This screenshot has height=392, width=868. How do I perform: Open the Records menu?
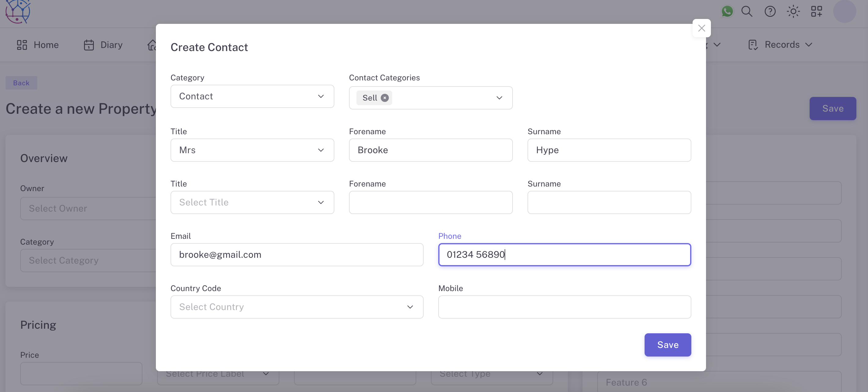[781, 45]
